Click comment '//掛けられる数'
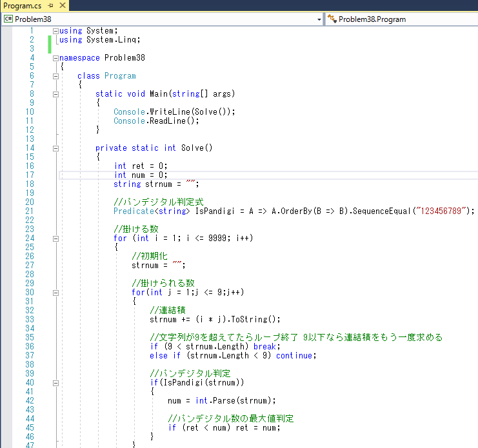478x448 pixels. click(x=163, y=283)
